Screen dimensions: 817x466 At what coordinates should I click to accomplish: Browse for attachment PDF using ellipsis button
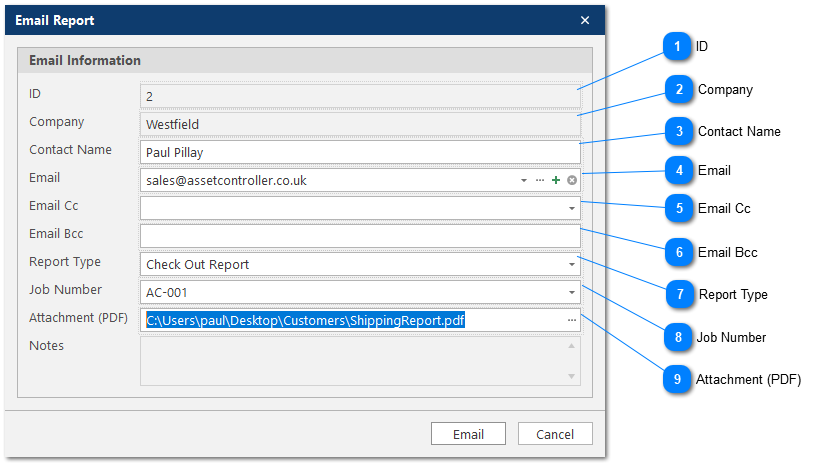(x=572, y=320)
